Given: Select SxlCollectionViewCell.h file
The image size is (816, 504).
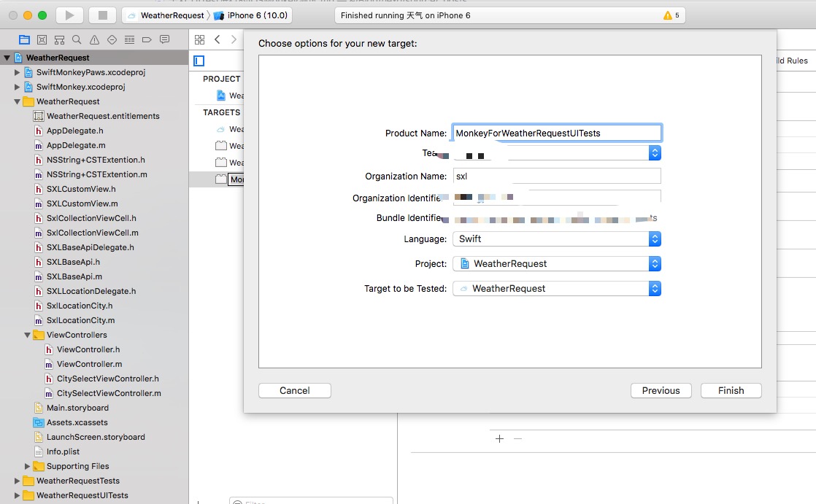Looking at the screenshot, I should (91, 218).
